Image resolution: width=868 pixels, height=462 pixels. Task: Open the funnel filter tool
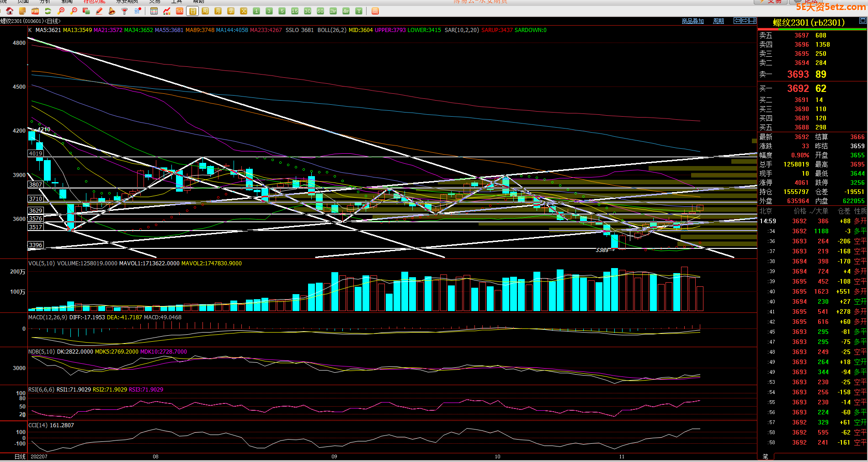pos(124,11)
